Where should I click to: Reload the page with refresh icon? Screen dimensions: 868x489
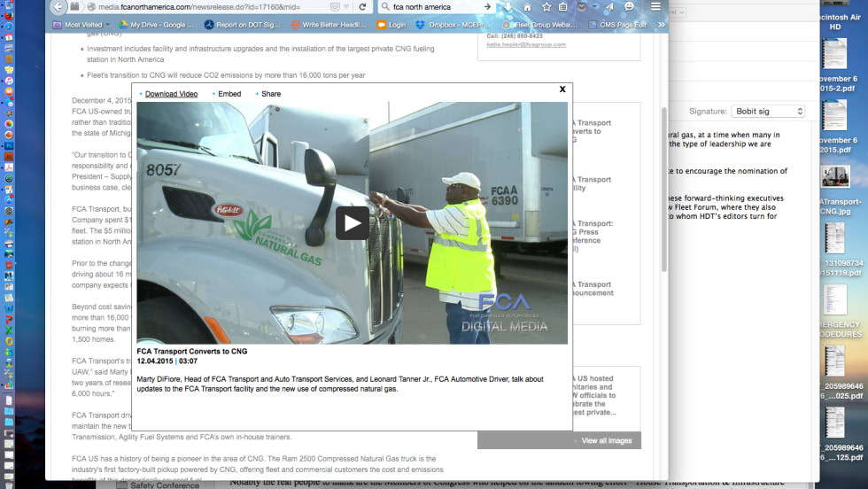tap(362, 7)
